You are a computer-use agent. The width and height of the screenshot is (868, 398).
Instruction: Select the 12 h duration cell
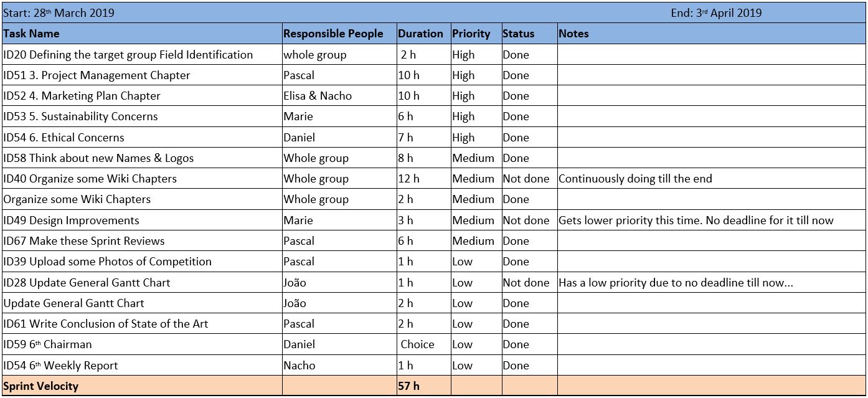click(x=423, y=179)
